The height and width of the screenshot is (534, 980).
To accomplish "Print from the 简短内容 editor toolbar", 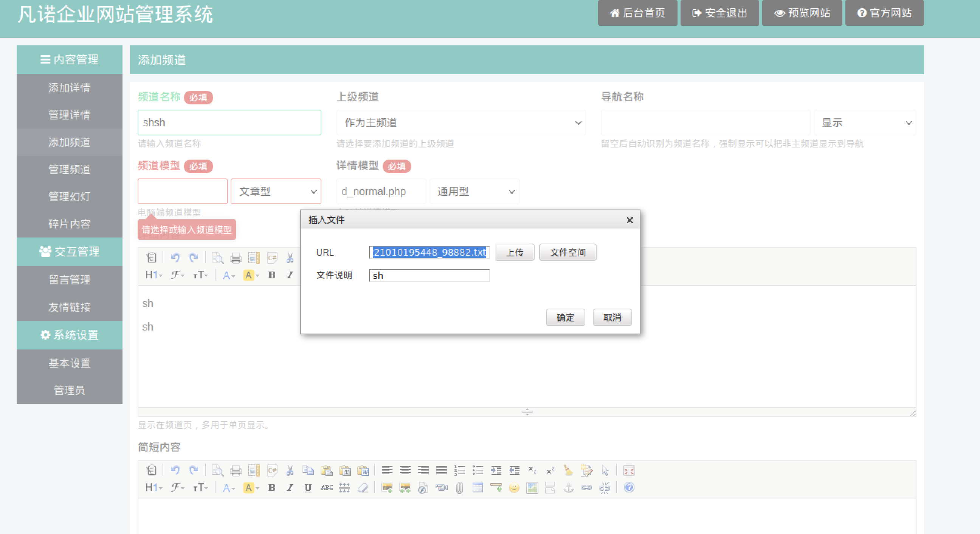I will point(236,470).
